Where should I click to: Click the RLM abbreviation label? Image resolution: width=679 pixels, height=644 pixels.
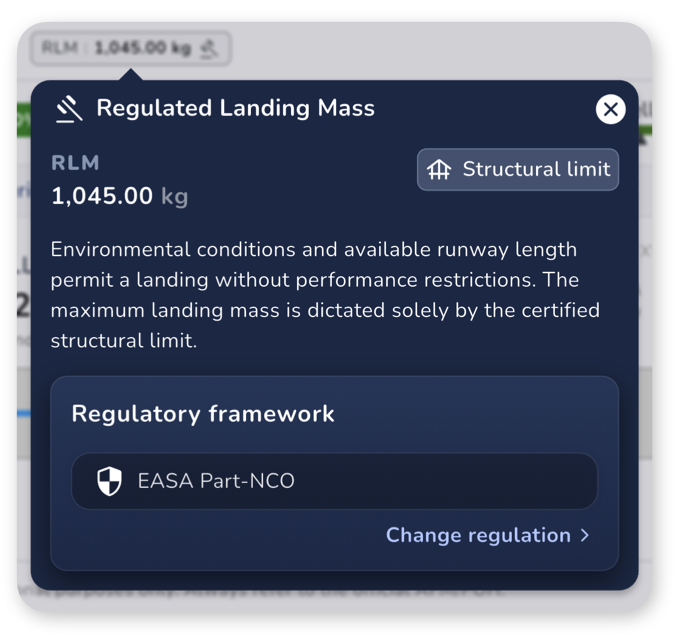[x=75, y=163]
